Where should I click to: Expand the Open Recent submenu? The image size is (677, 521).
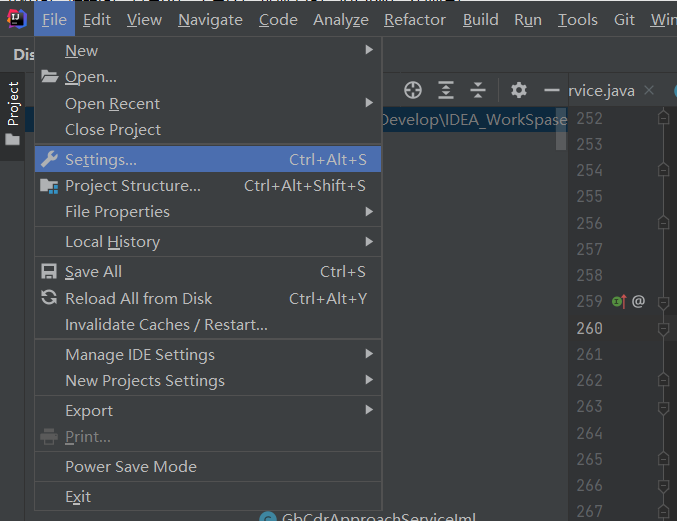click(x=208, y=104)
